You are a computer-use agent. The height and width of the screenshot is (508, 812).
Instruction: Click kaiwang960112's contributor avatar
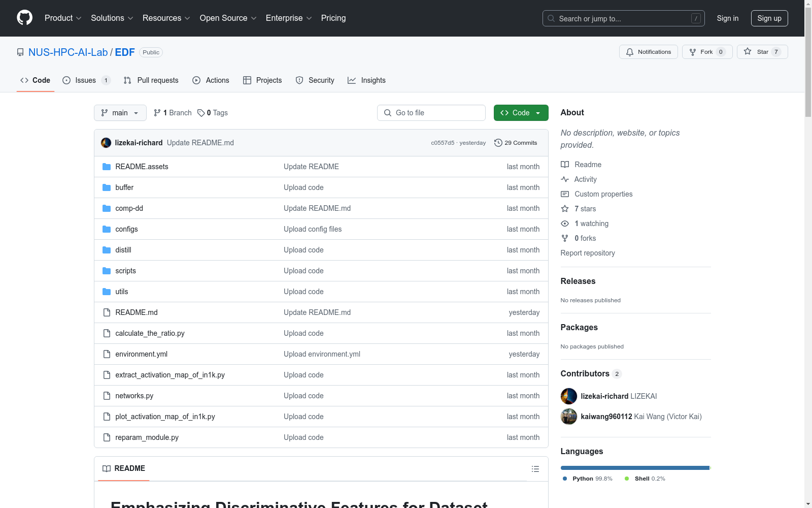click(568, 417)
